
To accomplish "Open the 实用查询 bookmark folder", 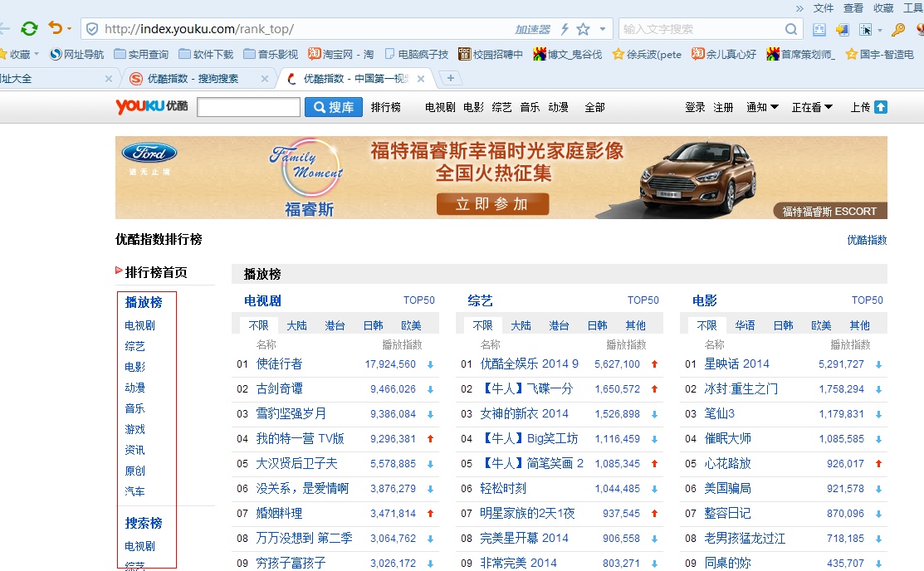I will pos(141,54).
